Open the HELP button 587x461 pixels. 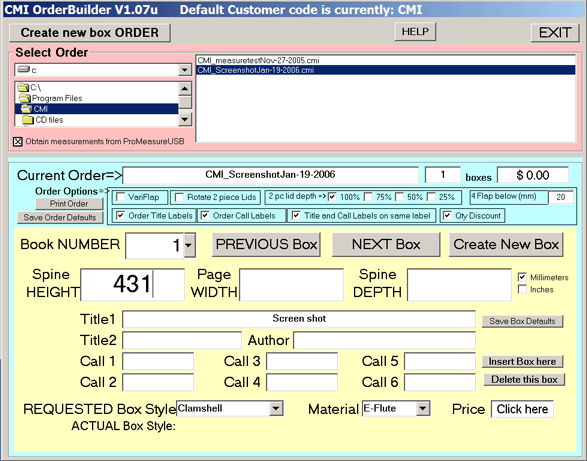[x=415, y=31]
